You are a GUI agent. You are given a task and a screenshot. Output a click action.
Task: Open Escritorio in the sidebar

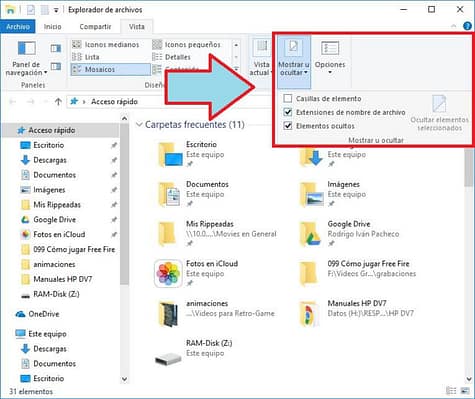(48, 145)
